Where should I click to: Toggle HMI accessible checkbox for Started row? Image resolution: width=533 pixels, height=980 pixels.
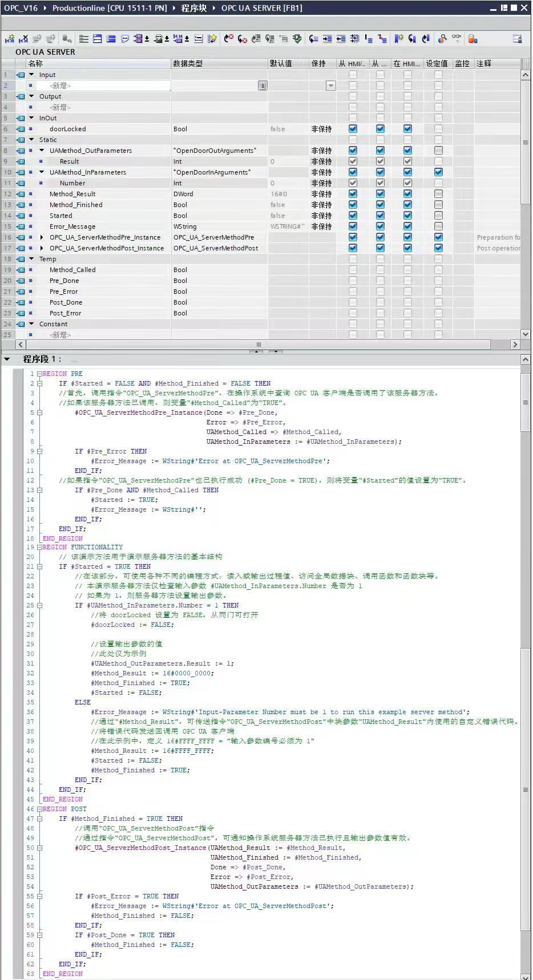[353, 216]
